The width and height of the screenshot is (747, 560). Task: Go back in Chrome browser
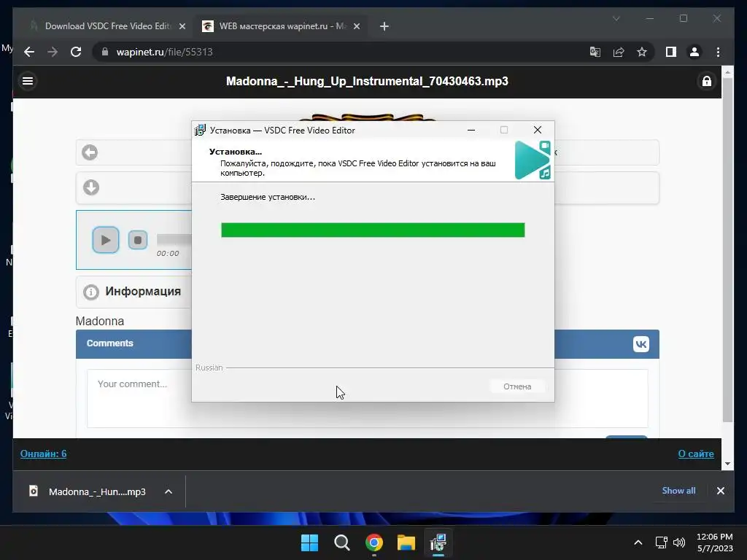pyautogui.click(x=29, y=52)
